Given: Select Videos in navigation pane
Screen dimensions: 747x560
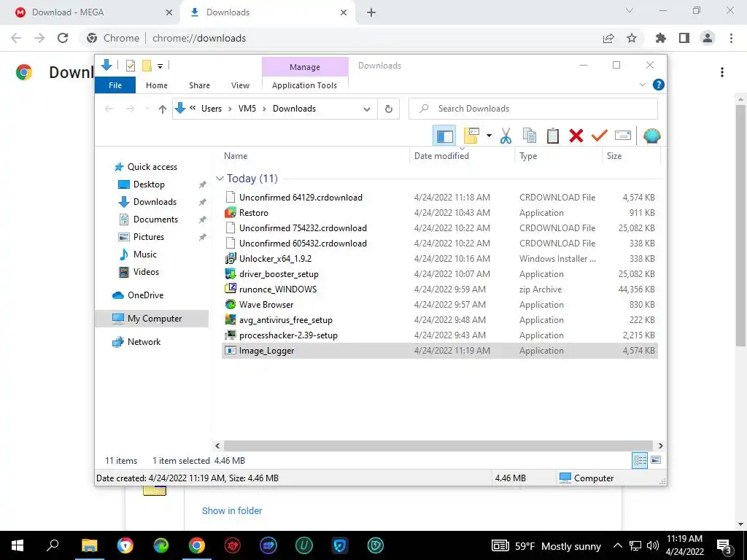Looking at the screenshot, I should (146, 272).
